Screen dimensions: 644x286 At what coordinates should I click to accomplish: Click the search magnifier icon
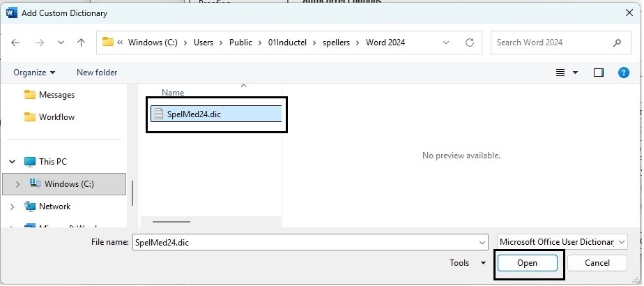click(617, 43)
